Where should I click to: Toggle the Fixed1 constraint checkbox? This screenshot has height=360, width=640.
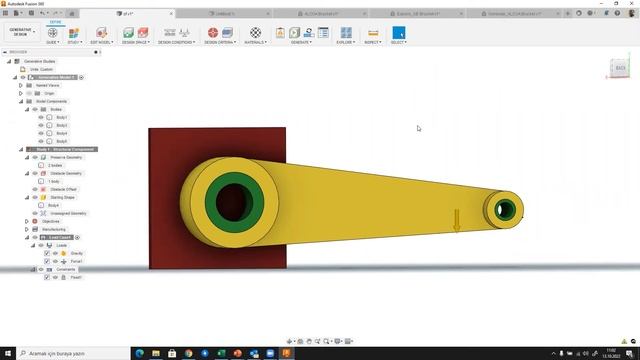(47, 277)
